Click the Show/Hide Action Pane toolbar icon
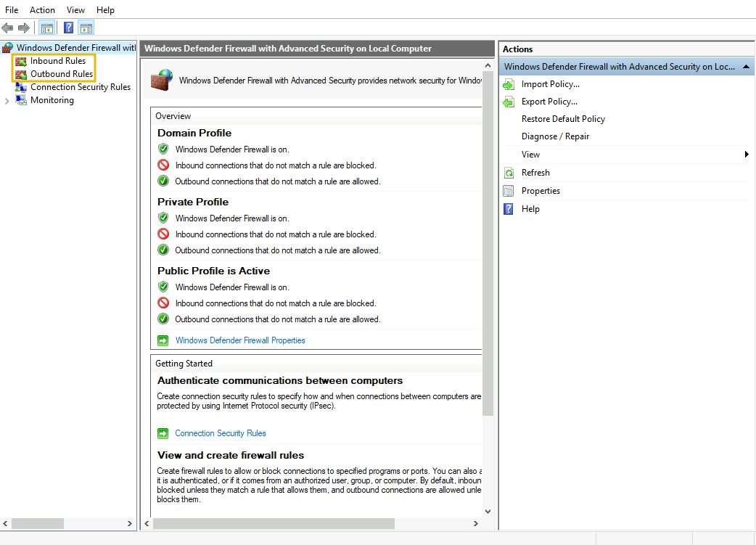Screen dimensions: 756x545 point(86,27)
